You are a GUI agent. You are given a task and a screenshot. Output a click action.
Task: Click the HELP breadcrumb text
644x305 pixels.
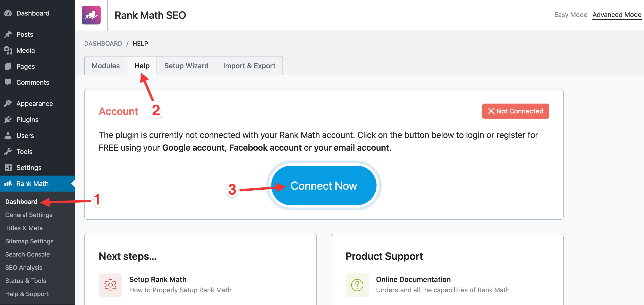click(140, 43)
